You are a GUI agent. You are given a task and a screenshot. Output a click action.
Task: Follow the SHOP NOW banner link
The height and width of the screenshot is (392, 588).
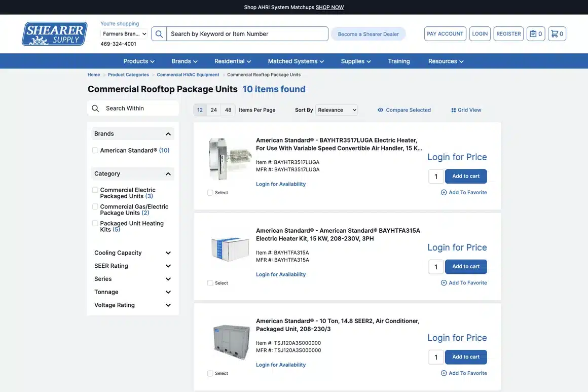(329, 7)
